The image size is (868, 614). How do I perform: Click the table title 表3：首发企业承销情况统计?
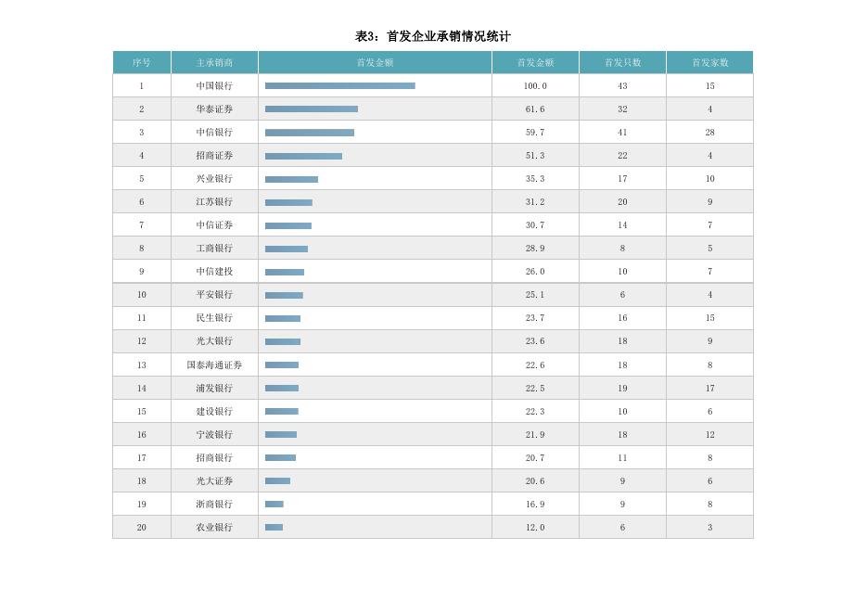tap(433, 36)
